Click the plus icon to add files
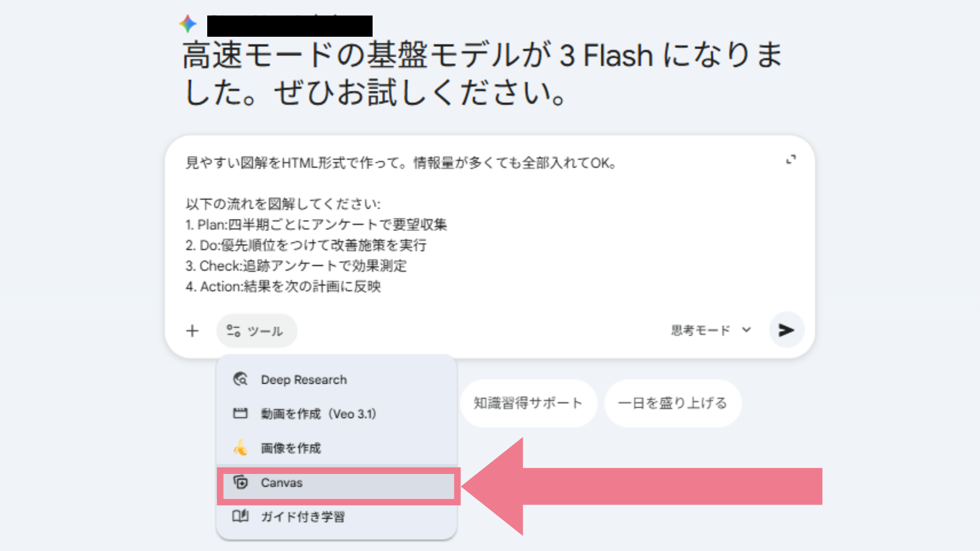Screen dimensions: 980x551 click(x=192, y=331)
